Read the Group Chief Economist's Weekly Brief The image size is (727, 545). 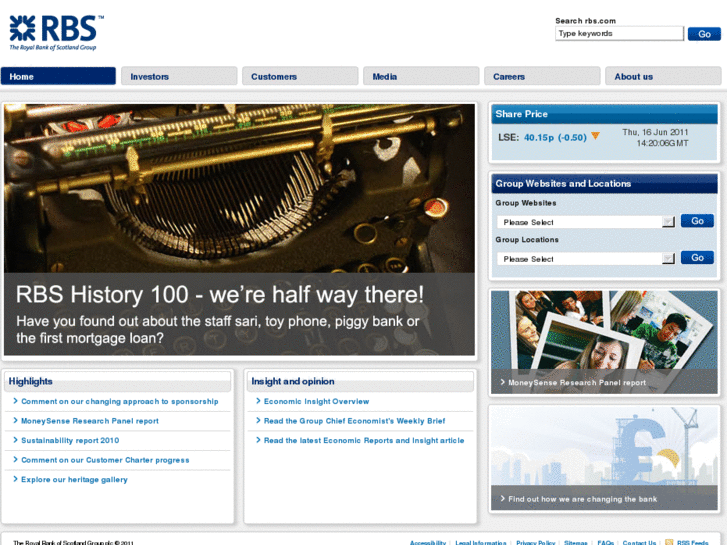click(355, 421)
